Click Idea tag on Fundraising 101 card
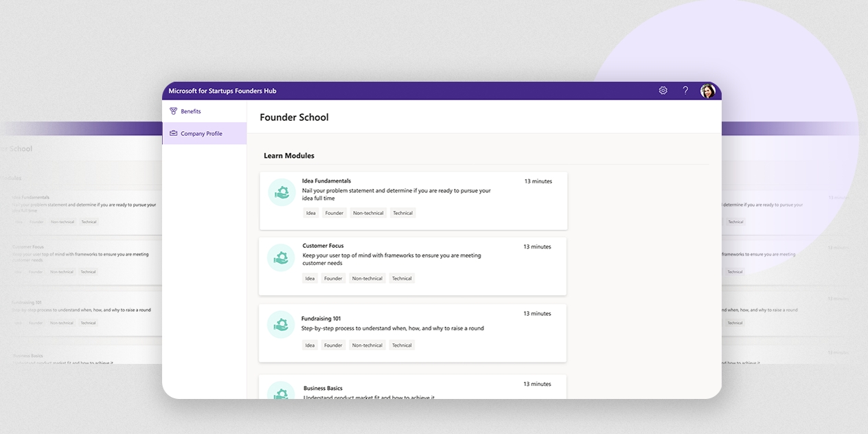This screenshot has width=868, height=434. click(310, 345)
